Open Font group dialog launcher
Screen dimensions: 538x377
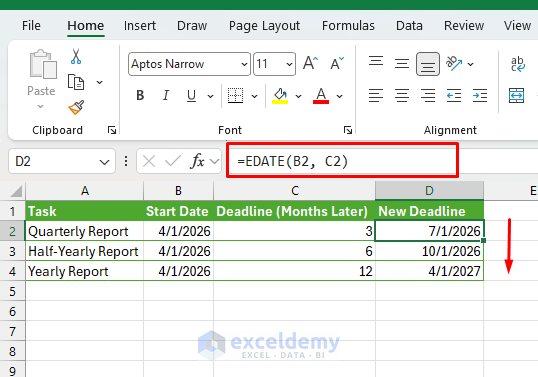click(348, 130)
